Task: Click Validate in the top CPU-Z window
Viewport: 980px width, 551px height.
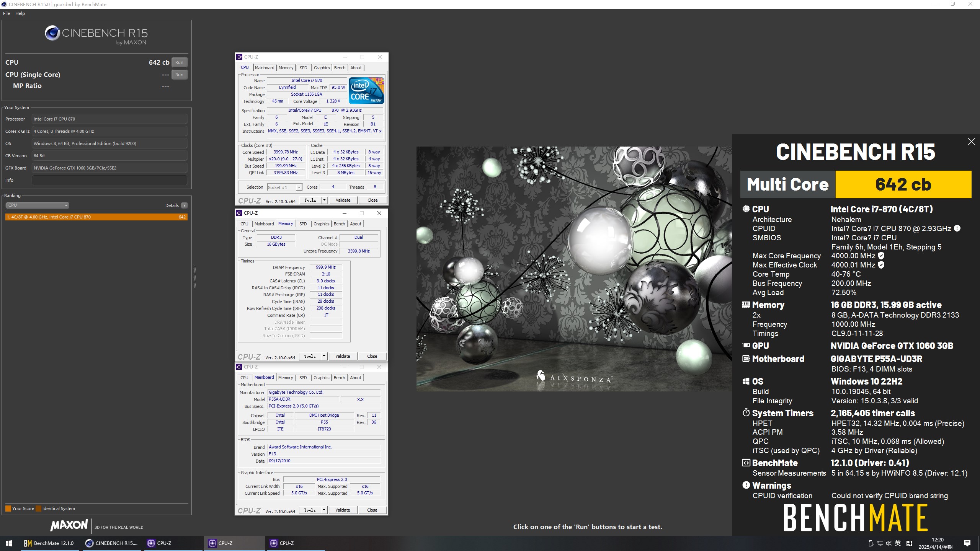Action: (x=343, y=200)
